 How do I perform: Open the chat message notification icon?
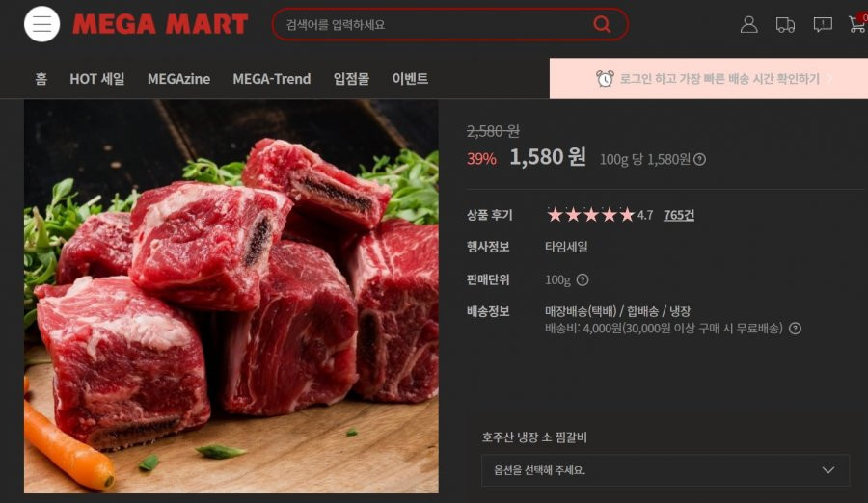pos(823,25)
